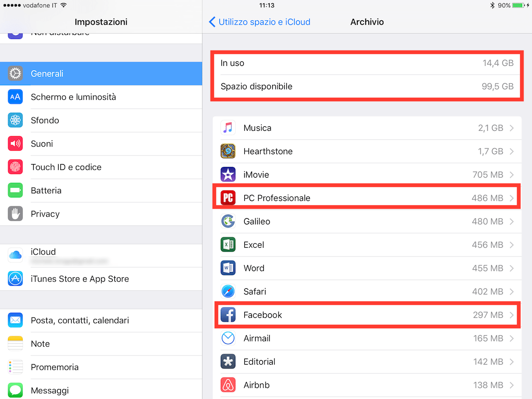Tap the iMovie star icon

pos(228,175)
